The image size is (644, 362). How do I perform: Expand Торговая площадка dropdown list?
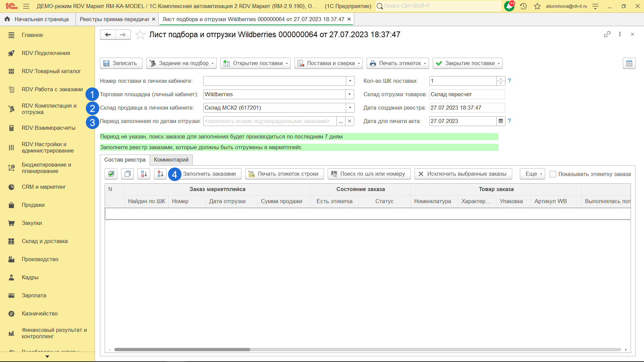point(350,94)
